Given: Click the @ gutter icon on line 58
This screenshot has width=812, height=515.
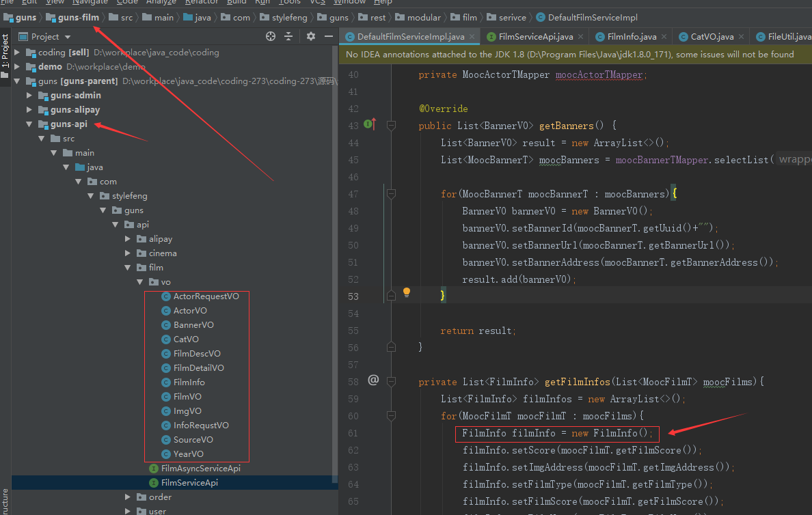Looking at the screenshot, I should pos(373,380).
